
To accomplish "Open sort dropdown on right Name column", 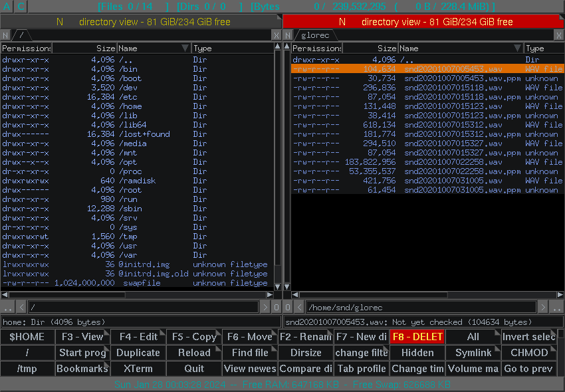I will (517, 49).
